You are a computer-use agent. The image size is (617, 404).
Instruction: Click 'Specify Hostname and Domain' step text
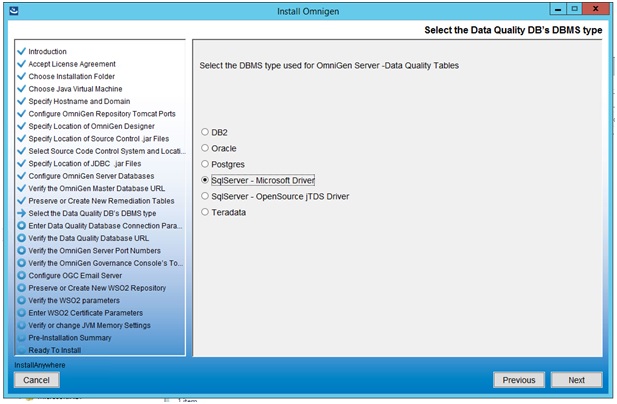click(79, 101)
